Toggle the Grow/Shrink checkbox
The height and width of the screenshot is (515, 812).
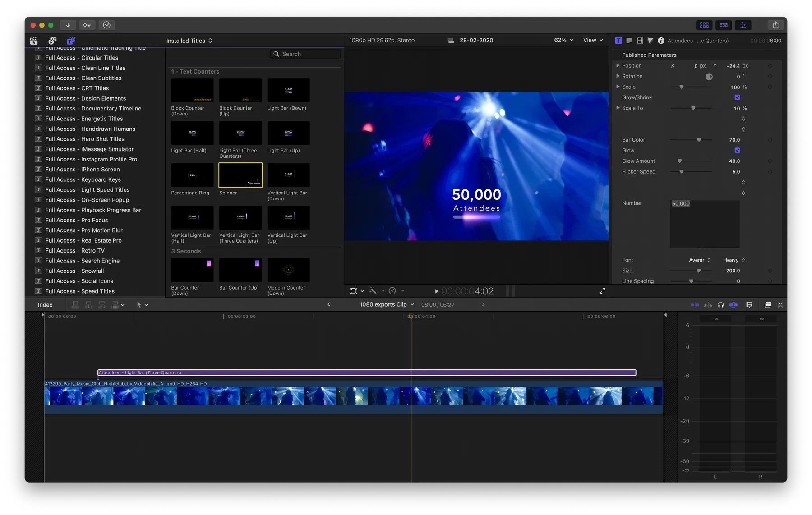pyautogui.click(x=737, y=97)
